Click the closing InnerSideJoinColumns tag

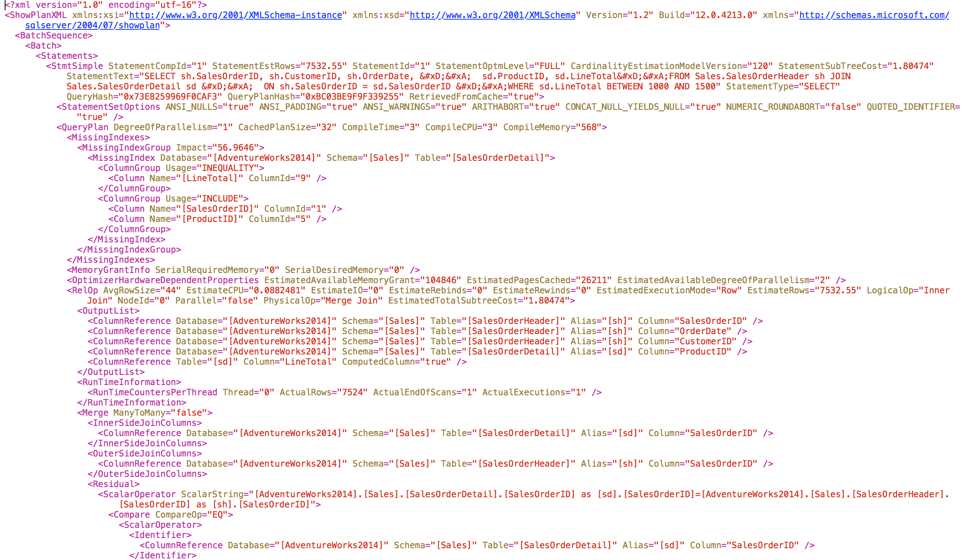pyautogui.click(x=147, y=443)
